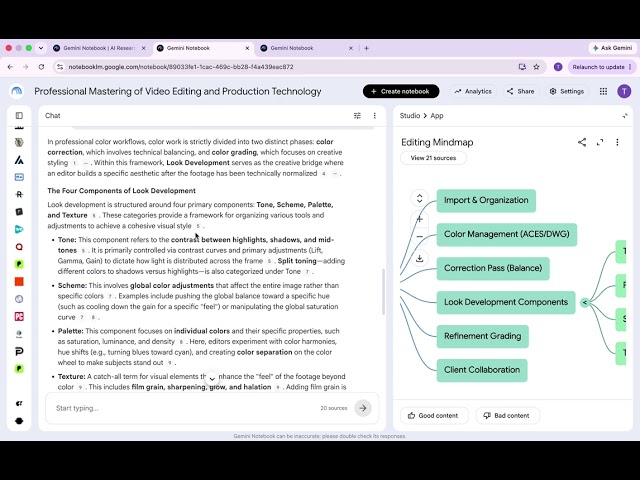Select Look Development Components node
Viewport: 640px width, 480px height.
[506, 302]
